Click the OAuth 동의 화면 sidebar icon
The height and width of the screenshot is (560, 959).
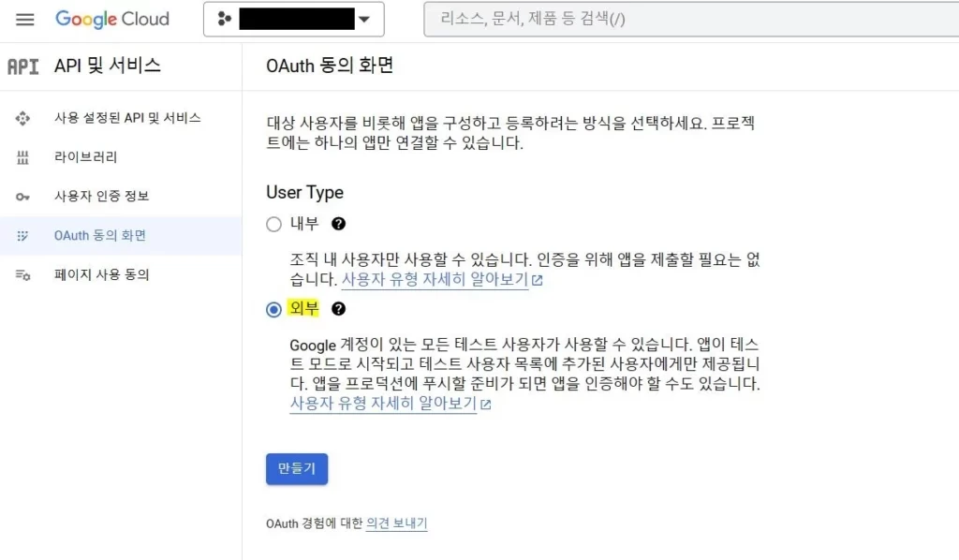22,236
